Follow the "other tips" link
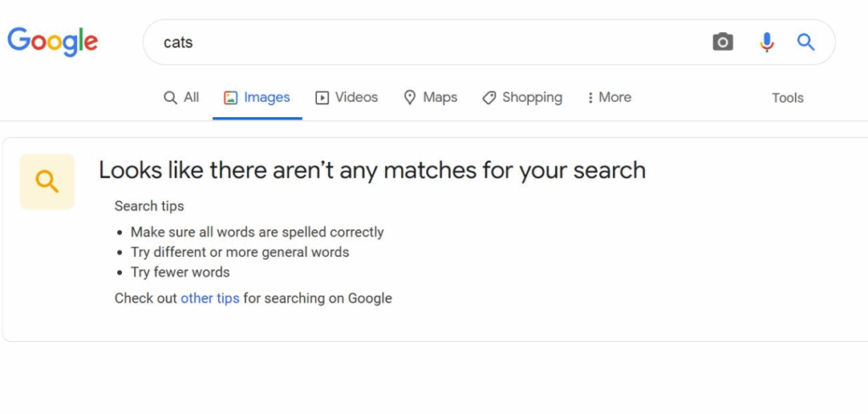 point(210,298)
